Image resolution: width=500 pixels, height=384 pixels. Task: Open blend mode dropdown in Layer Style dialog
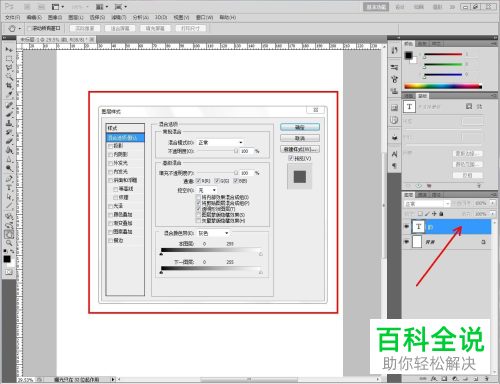(220, 142)
